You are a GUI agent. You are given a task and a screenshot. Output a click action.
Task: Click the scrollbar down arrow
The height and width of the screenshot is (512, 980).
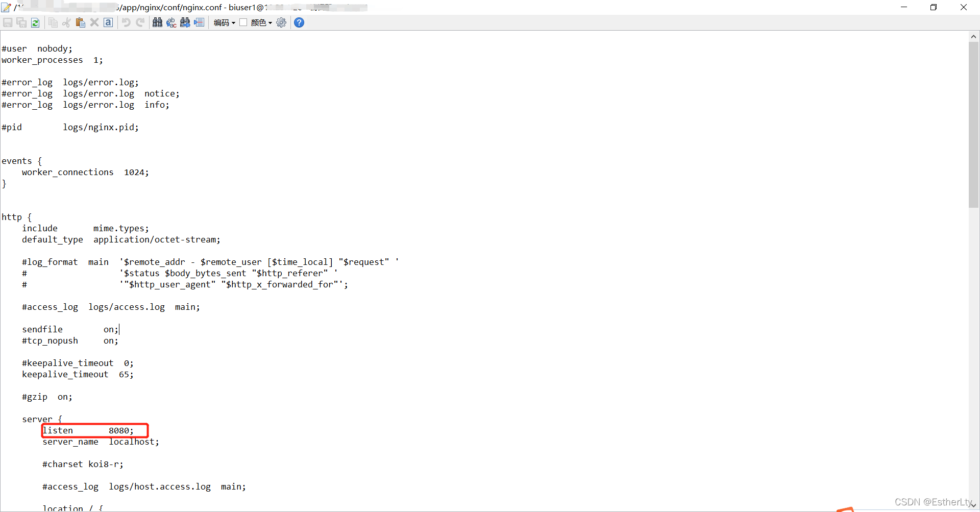[973, 505]
